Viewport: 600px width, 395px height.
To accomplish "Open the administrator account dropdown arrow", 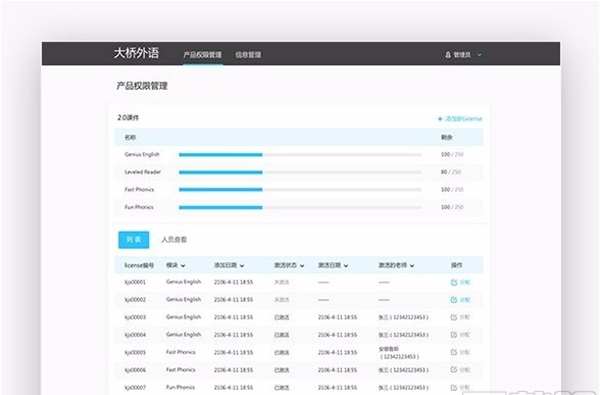I will tap(479, 55).
